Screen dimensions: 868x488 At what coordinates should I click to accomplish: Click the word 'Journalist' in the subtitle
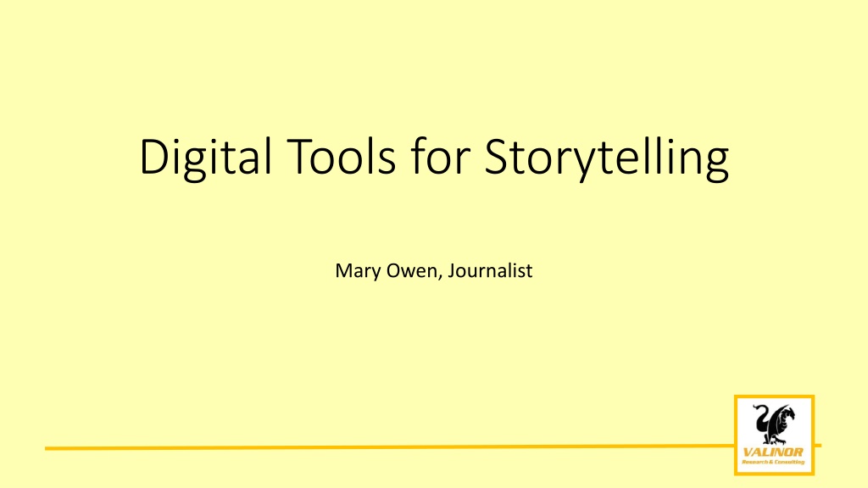491,270
